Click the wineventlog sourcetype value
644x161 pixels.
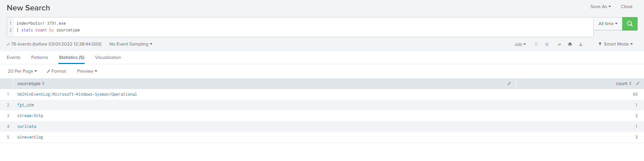coord(30,137)
